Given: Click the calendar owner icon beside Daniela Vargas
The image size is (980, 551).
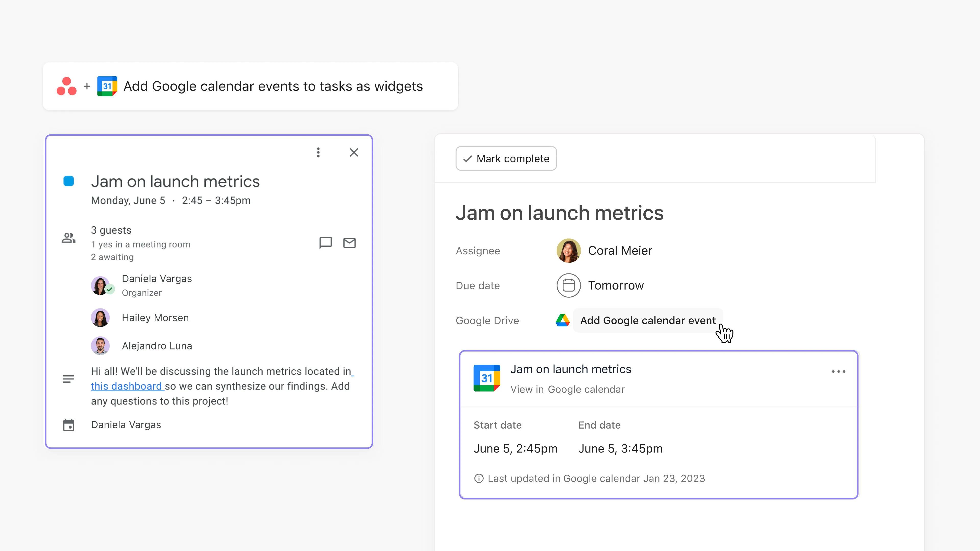Looking at the screenshot, I should (x=68, y=425).
